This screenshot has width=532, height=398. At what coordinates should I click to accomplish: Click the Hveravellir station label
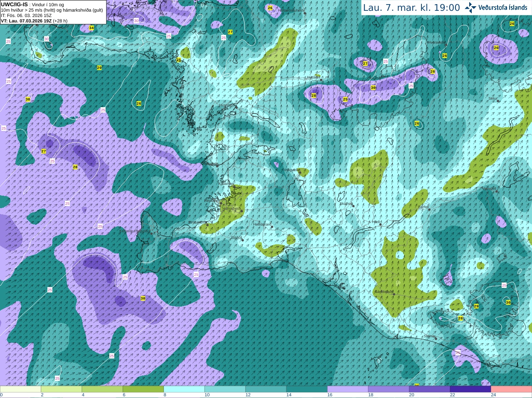436,42
